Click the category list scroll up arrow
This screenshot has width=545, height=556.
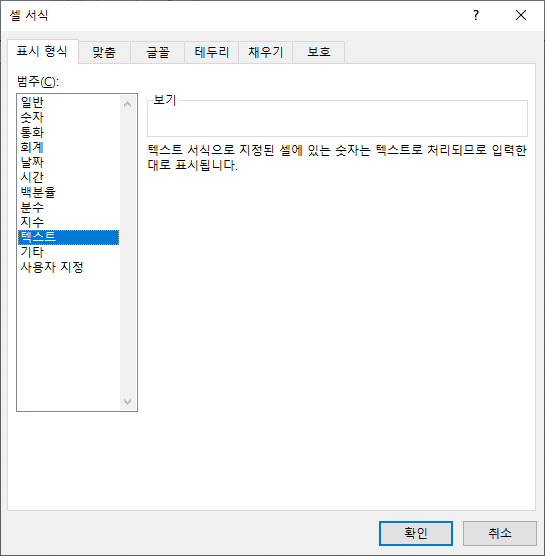point(128,104)
